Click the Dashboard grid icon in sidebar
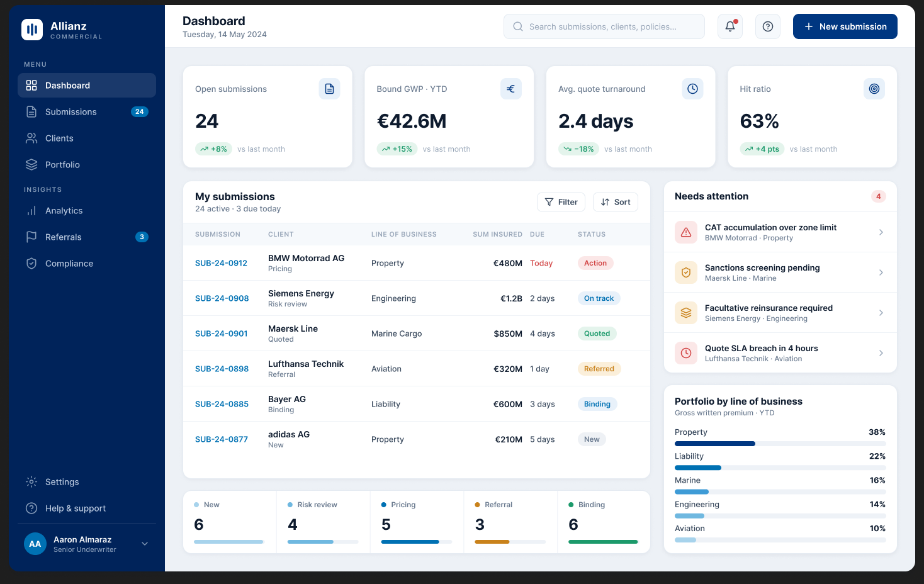 pyautogui.click(x=31, y=86)
